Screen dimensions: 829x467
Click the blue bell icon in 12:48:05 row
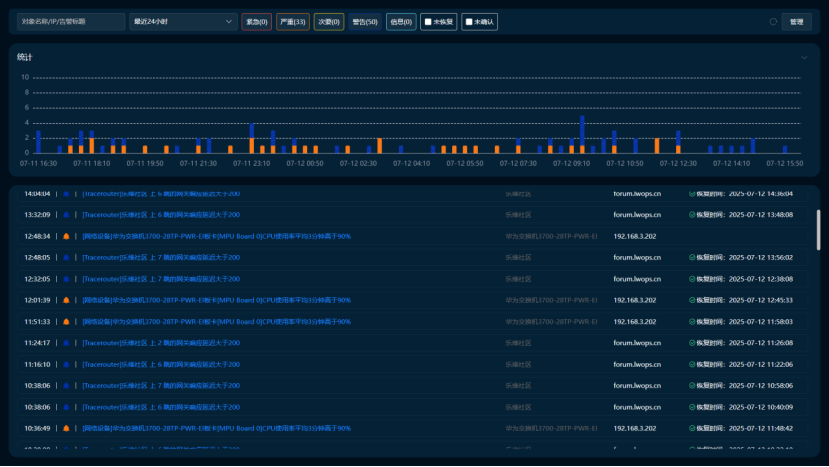(x=66, y=258)
